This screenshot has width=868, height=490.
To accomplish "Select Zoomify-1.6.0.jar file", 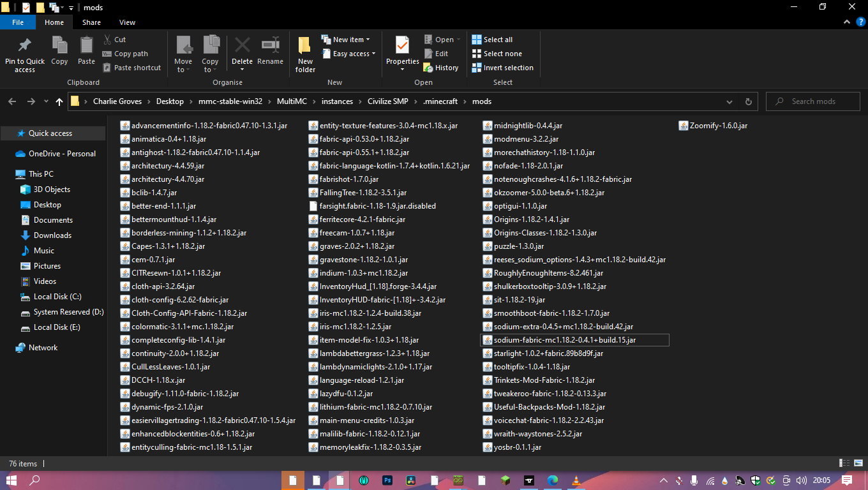I will click(713, 126).
